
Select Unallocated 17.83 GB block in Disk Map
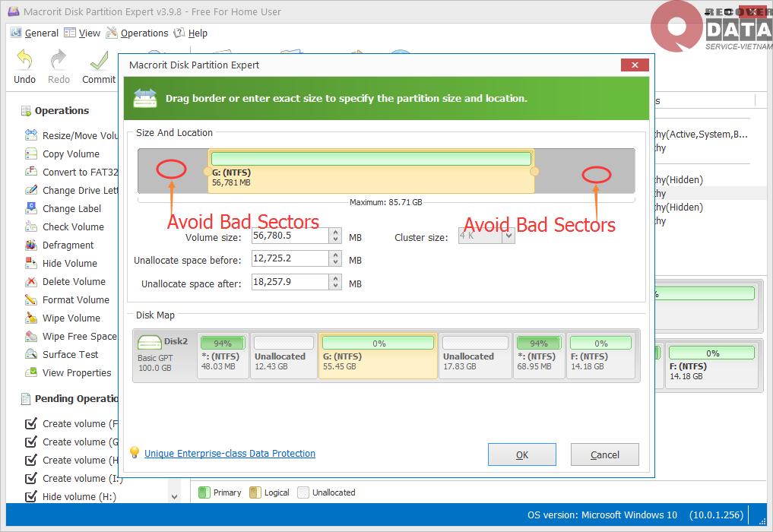(x=475, y=356)
